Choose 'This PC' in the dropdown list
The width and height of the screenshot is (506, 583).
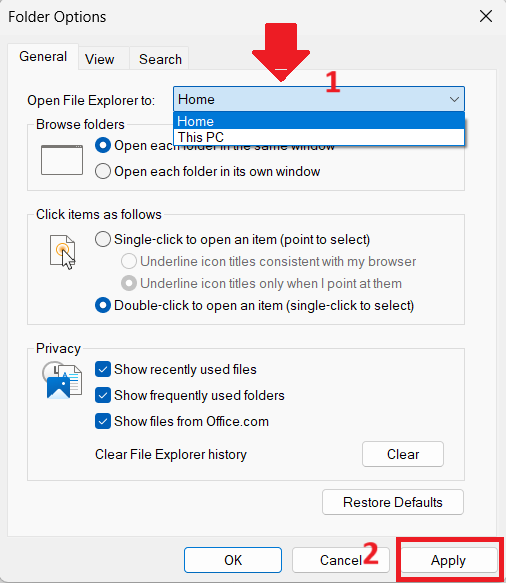tap(319, 137)
